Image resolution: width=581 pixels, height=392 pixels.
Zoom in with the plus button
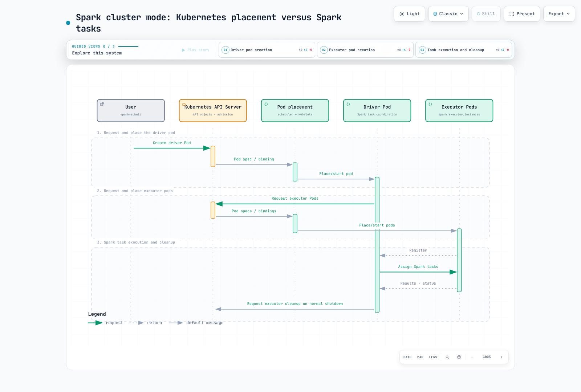[501, 357]
